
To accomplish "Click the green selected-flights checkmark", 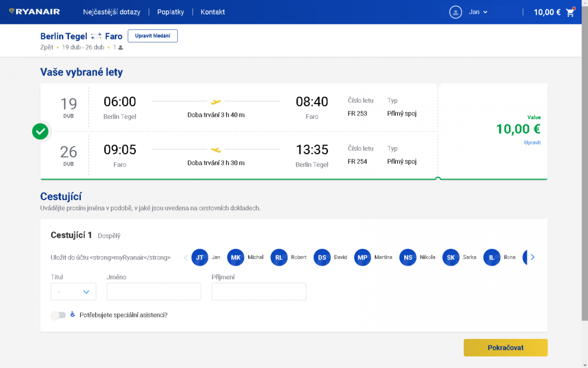I will click(40, 131).
